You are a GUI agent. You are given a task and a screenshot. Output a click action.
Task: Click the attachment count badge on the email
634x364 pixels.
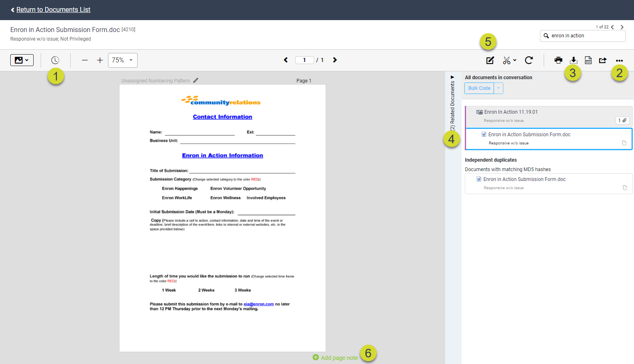click(x=623, y=120)
